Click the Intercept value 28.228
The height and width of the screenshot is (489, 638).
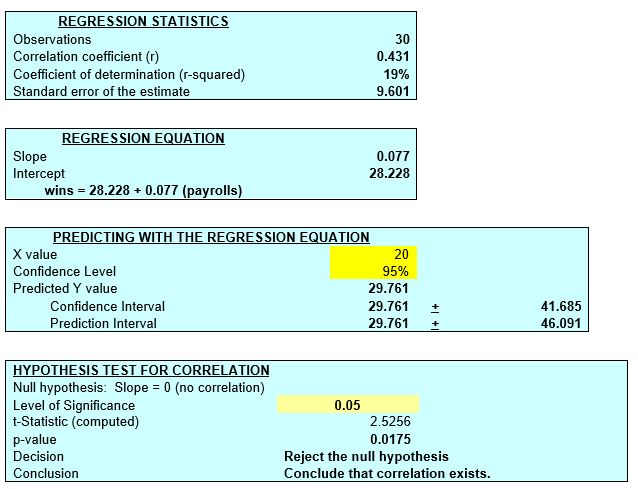[390, 174]
